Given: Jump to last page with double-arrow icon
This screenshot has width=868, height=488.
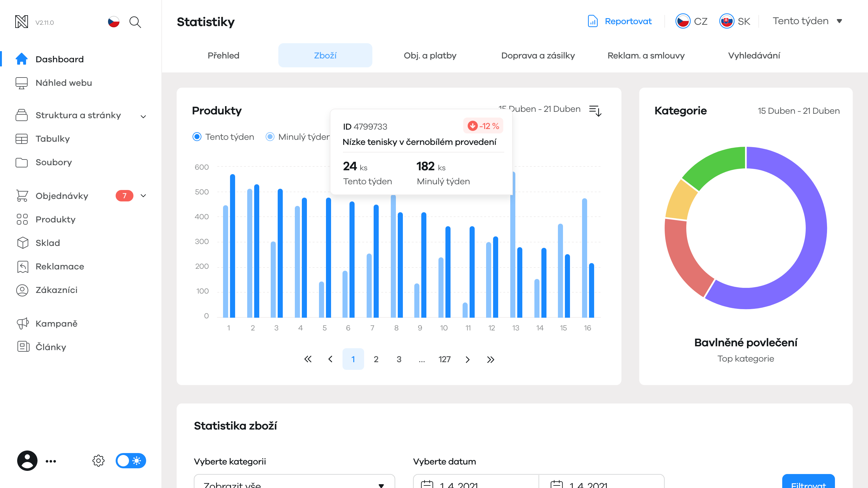Looking at the screenshot, I should (490, 359).
